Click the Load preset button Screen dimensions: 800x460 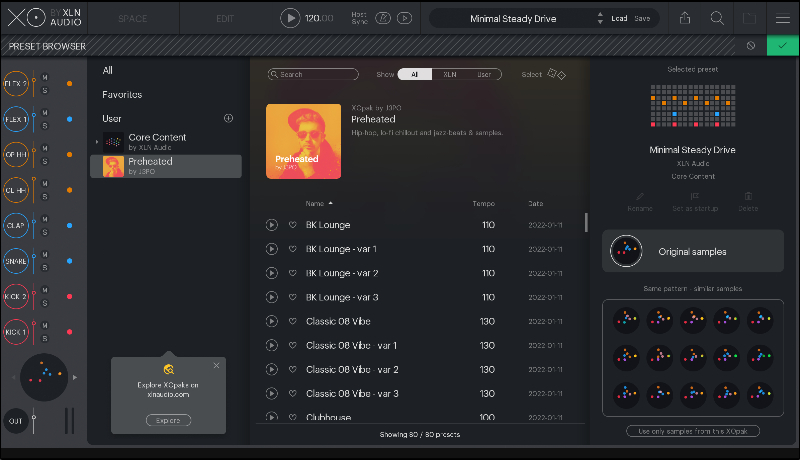pos(619,18)
